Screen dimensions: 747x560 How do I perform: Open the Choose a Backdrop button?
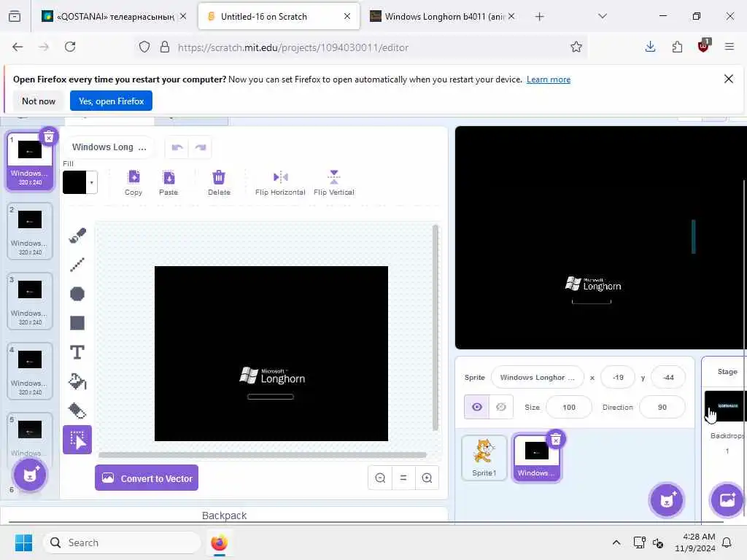click(x=727, y=500)
